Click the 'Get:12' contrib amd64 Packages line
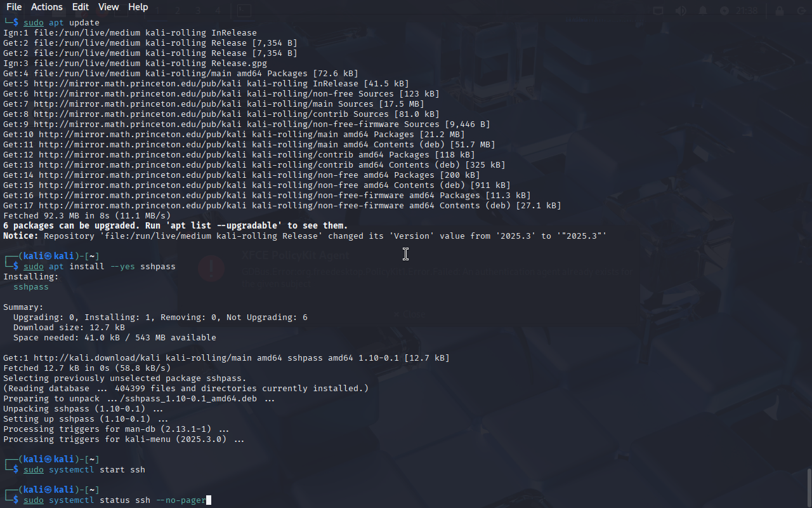This screenshot has height=508, width=812. [239, 155]
